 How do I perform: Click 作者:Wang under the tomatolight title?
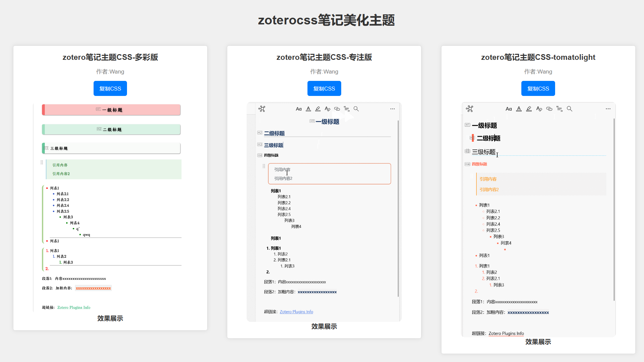pyautogui.click(x=538, y=72)
